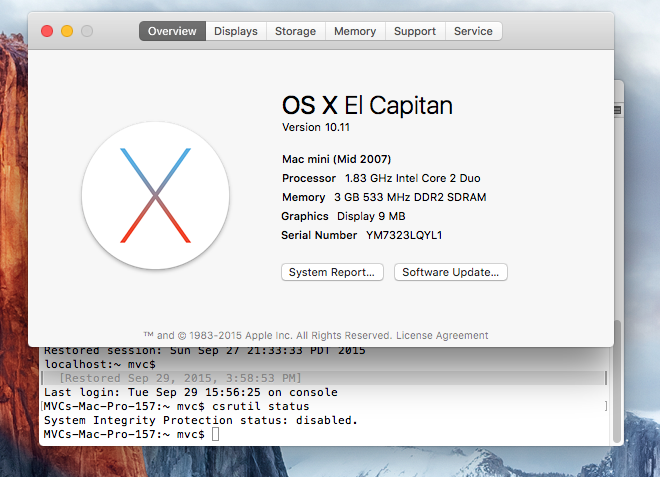
Task: Click the csrutil status command line in Terminal
Action: point(176,406)
